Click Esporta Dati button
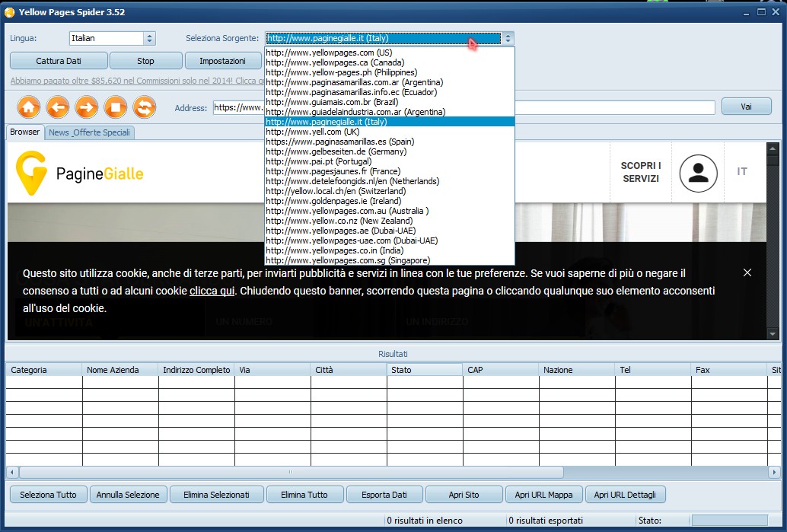This screenshot has width=787, height=532. pyautogui.click(x=384, y=495)
